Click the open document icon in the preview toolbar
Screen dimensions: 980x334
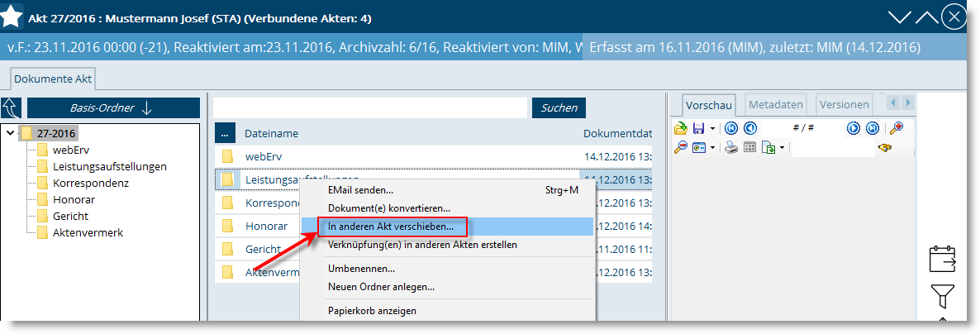pos(681,128)
